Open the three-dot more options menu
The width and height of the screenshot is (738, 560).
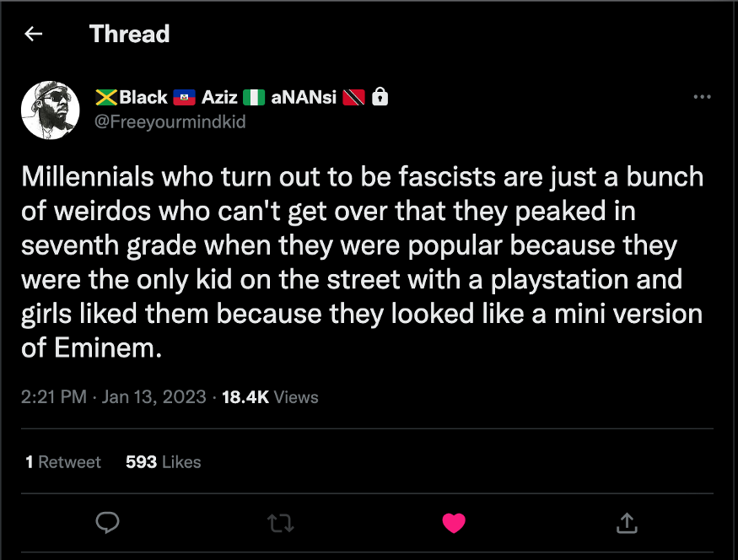pyautogui.click(x=702, y=97)
